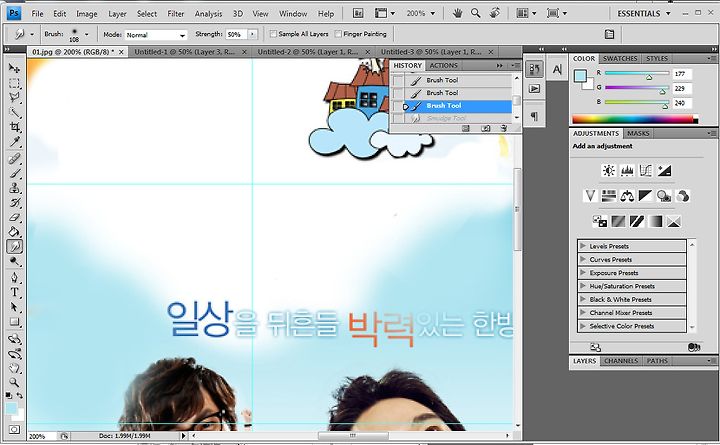Open the ESSENTIALS workspace dropdown
The height and width of the screenshot is (445, 720).
[x=644, y=13]
